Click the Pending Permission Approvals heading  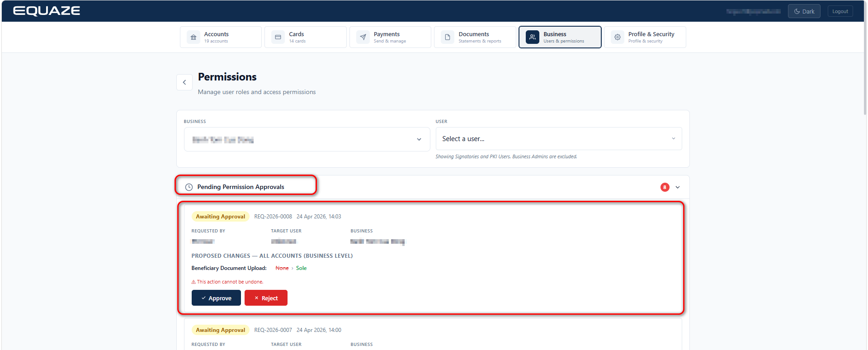point(241,187)
